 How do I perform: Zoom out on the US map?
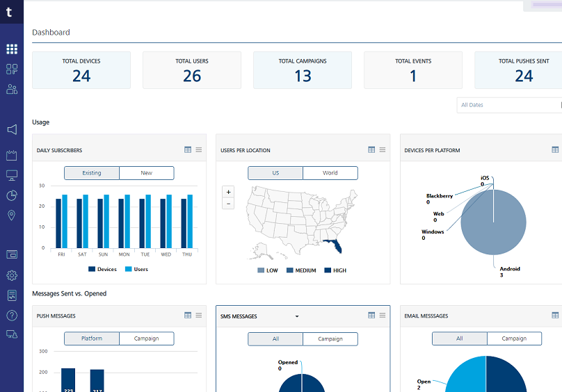pos(228,204)
